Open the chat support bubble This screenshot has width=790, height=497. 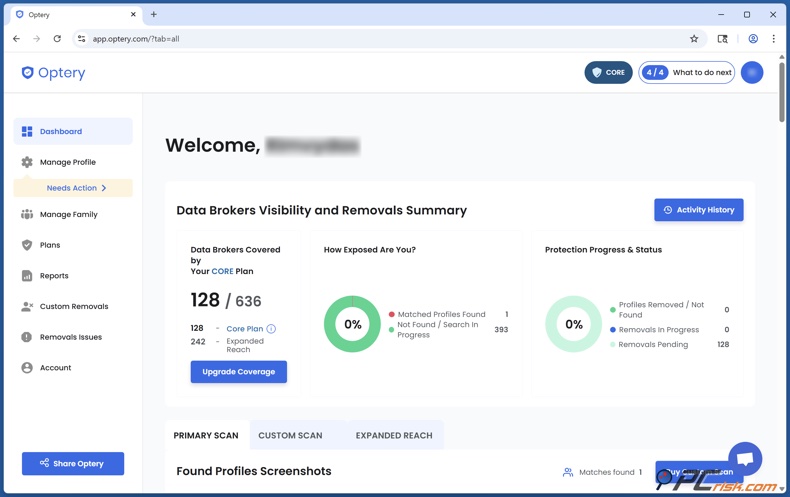745,459
